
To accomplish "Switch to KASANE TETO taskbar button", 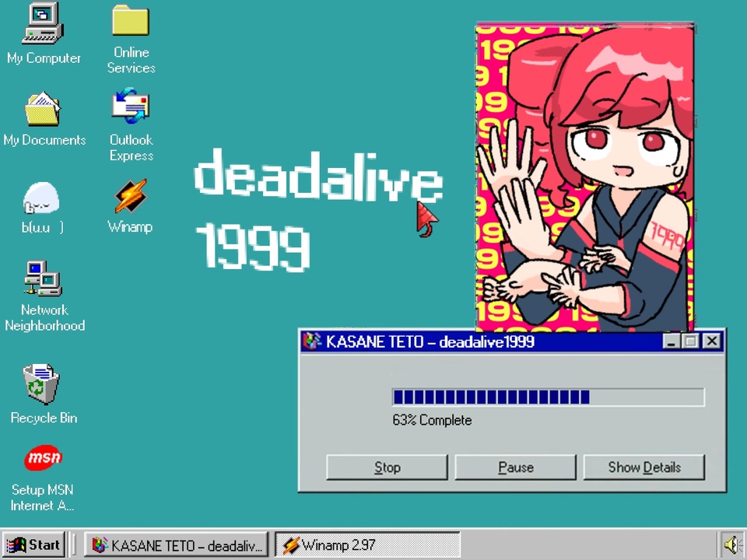I will pyautogui.click(x=177, y=544).
